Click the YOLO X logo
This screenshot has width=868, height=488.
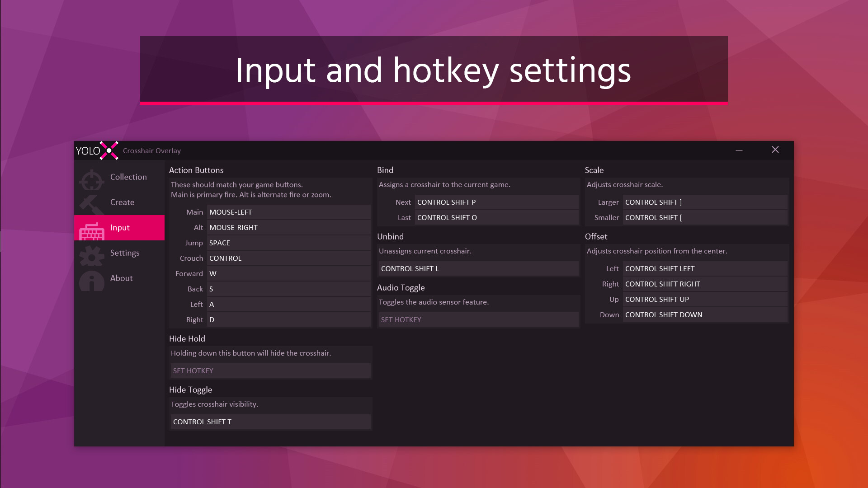(x=98, y=150)
